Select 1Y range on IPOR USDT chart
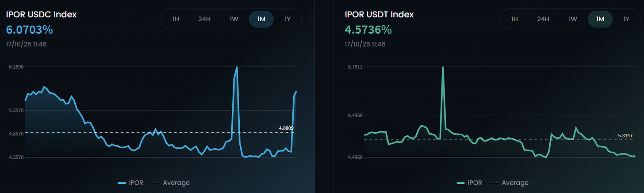The height and width of the screenshot is (193, 644). (x=626, y=19)
